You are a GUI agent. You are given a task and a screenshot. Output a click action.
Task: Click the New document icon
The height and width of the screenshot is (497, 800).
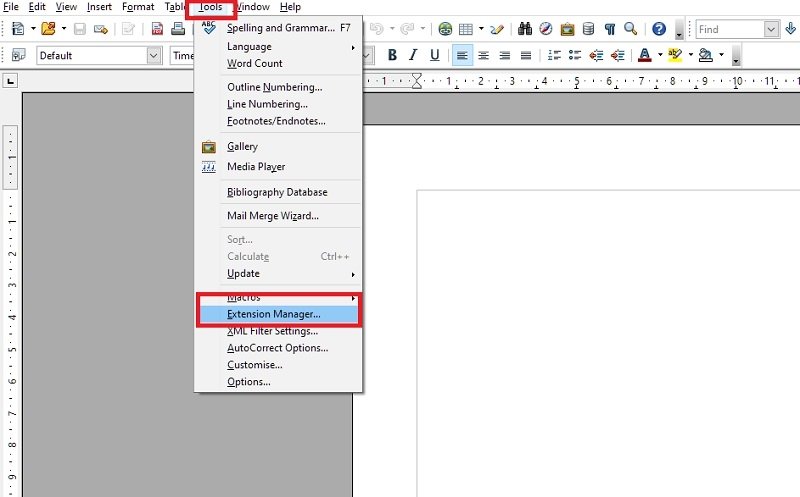click(x=18, y=29)
